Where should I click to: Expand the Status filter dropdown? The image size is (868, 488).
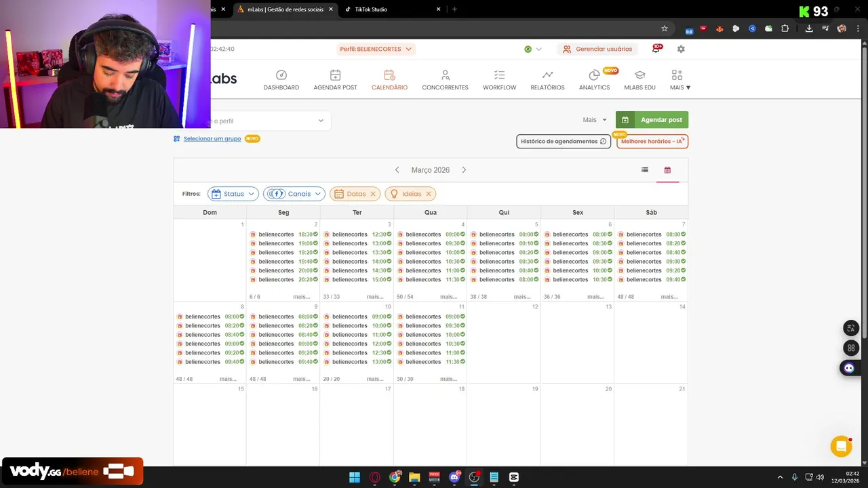click(233, 194)
